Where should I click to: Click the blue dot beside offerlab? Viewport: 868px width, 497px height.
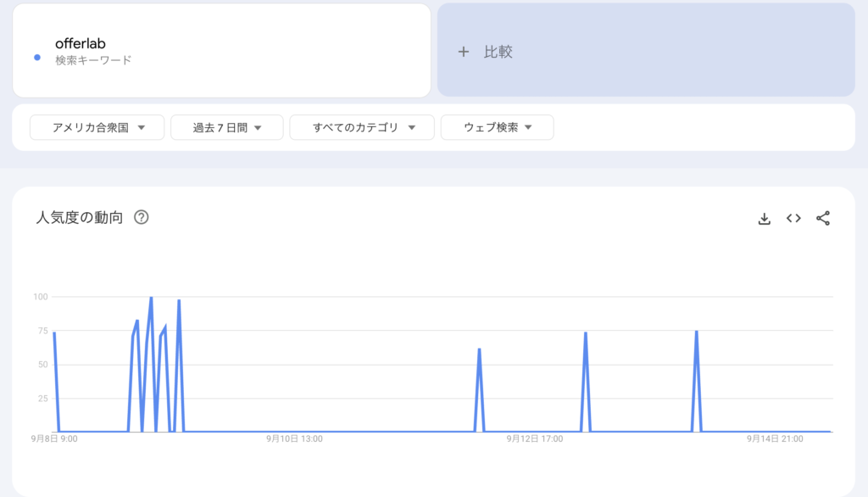coord(37,58)
